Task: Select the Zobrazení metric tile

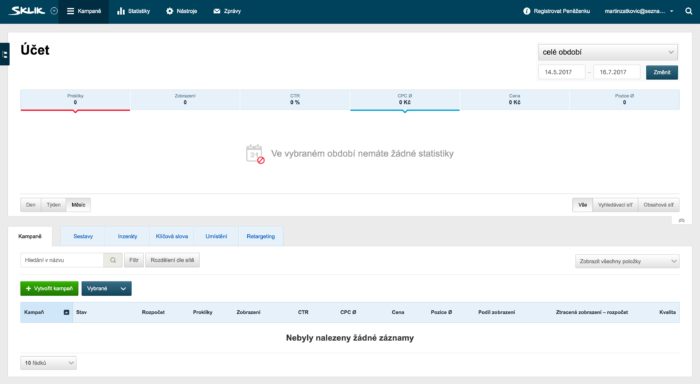Action: pyautogui.click(x=185, y=100)
